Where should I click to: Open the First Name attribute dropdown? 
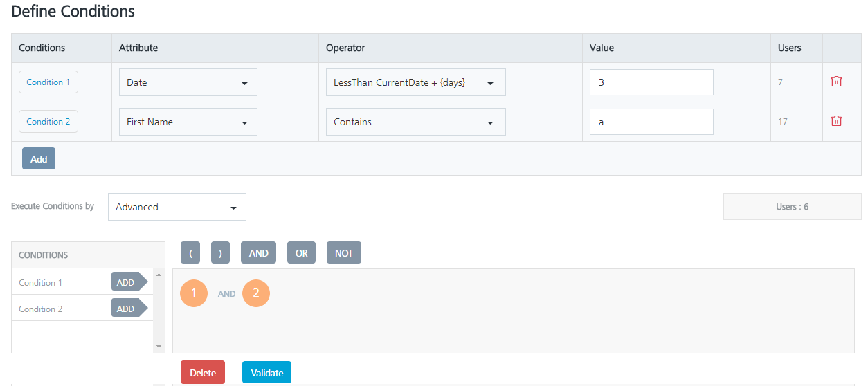pyautogui.click(x=188, y=122)
